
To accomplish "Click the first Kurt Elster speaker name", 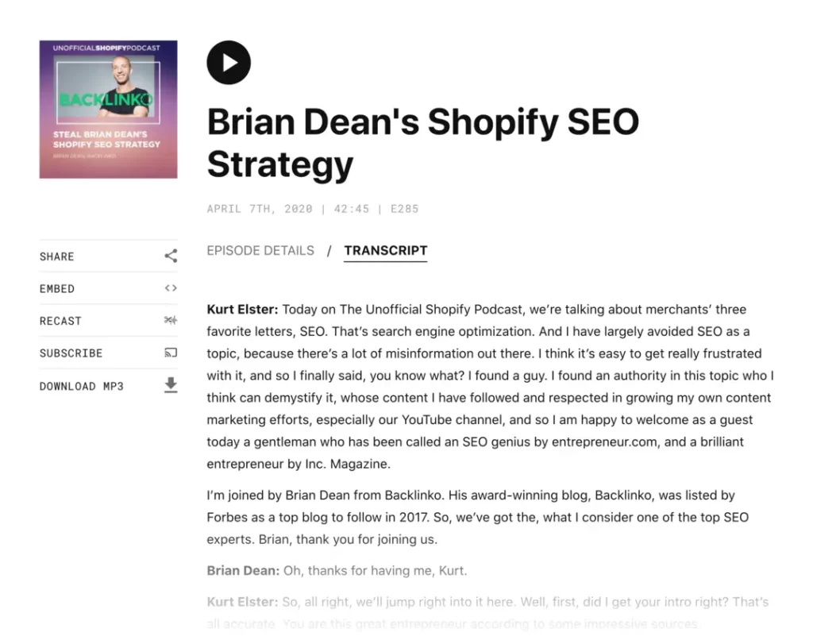I will (x=242, y=310).
